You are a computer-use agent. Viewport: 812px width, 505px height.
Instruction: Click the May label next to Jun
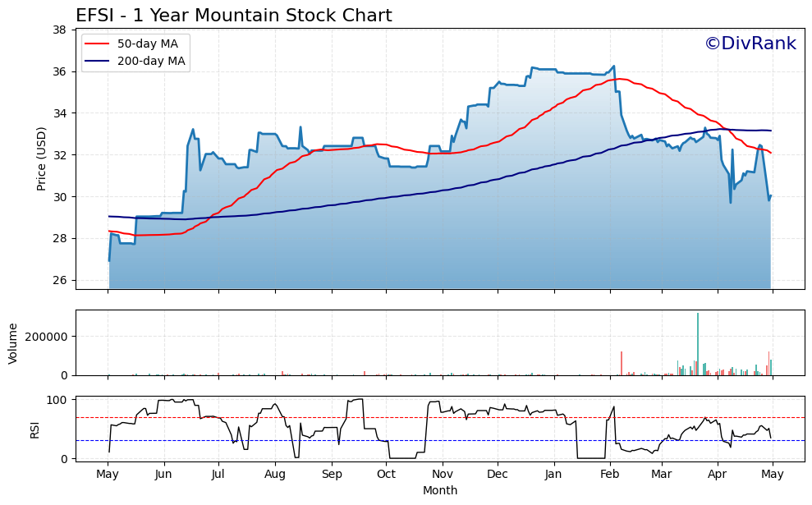(108, 475)
